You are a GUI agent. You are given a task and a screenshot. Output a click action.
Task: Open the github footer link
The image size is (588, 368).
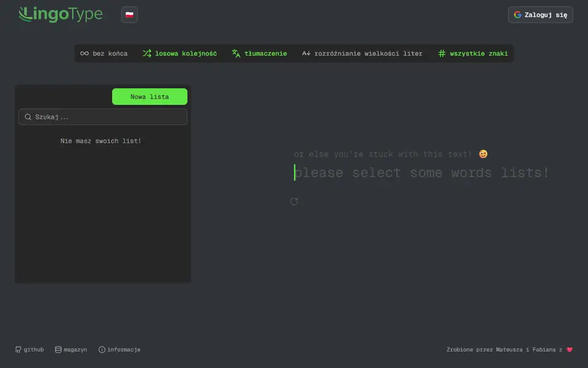click(29, 350)
